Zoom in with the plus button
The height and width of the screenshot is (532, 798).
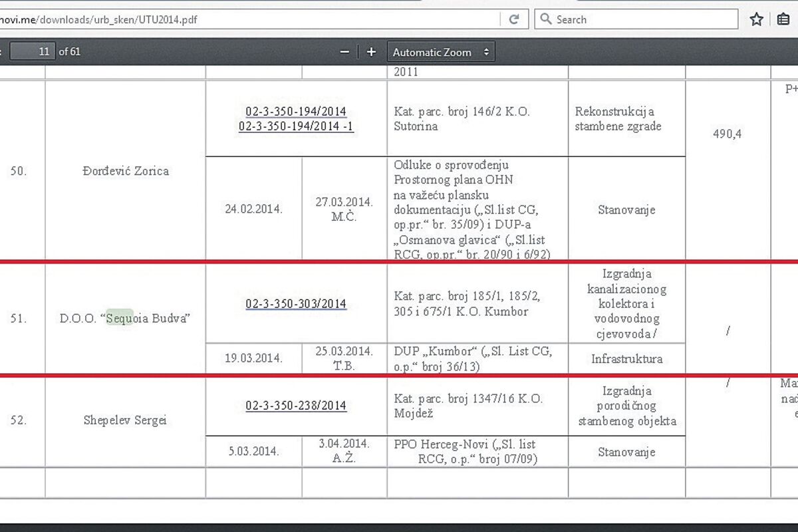coord(371,52)
